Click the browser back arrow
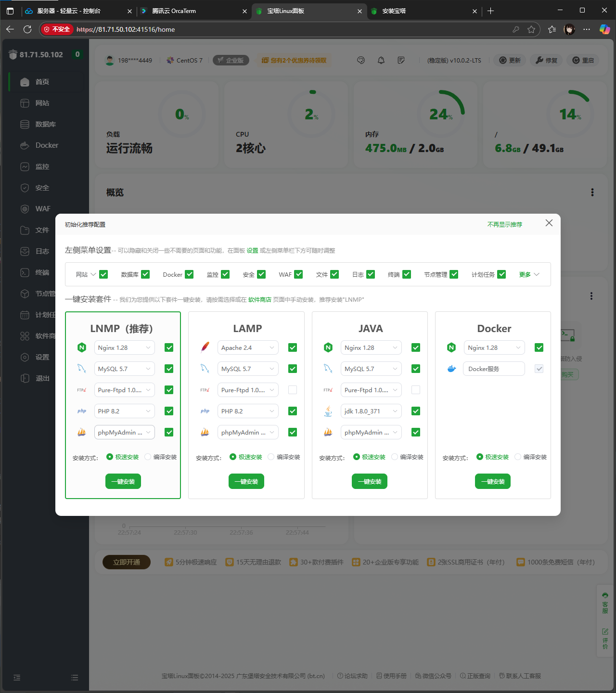This screenshot has width=616, height=693. [10, 29]
